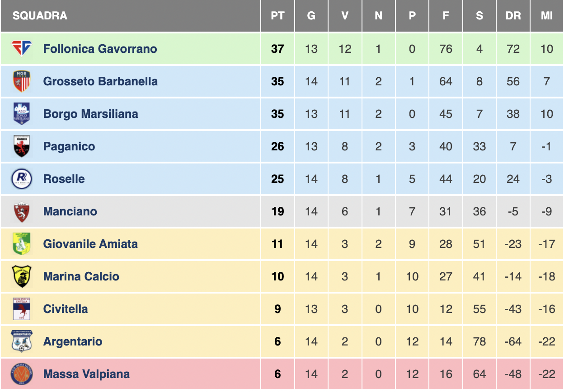Image resolution: width=564 pixels, height=392 pixels.
Task: Select the Roselle team name
Action: (x=64, y=179)
